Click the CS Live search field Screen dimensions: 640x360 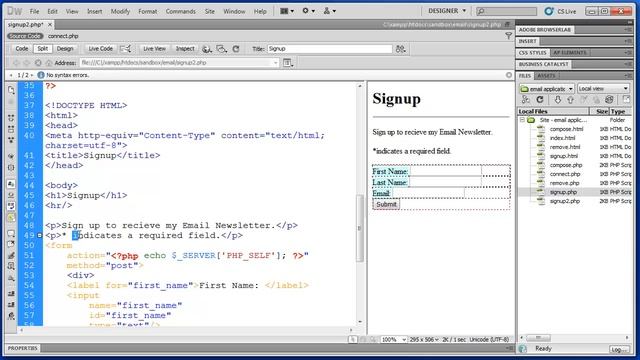[x=507, y=11]
